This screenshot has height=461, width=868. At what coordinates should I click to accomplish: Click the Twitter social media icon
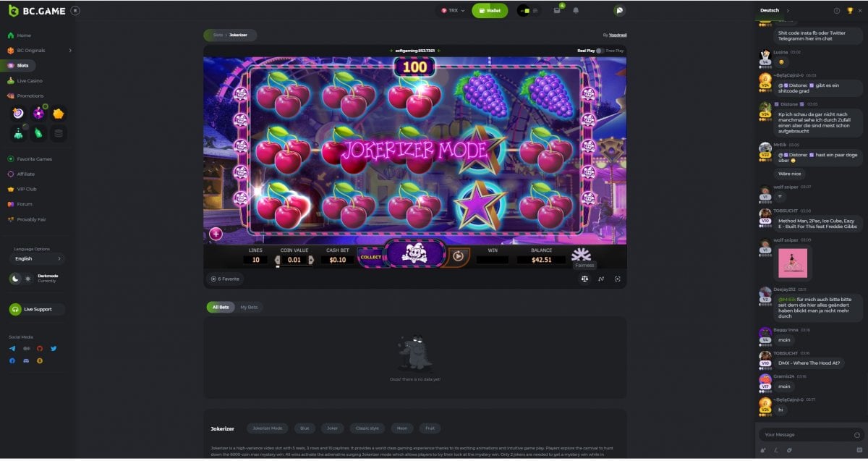click(x=54, y=348)
